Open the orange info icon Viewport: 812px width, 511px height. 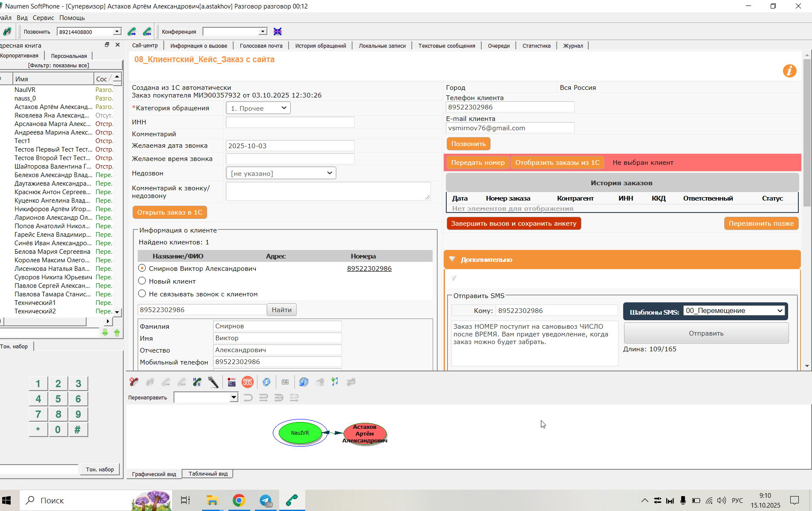(789, 71)
